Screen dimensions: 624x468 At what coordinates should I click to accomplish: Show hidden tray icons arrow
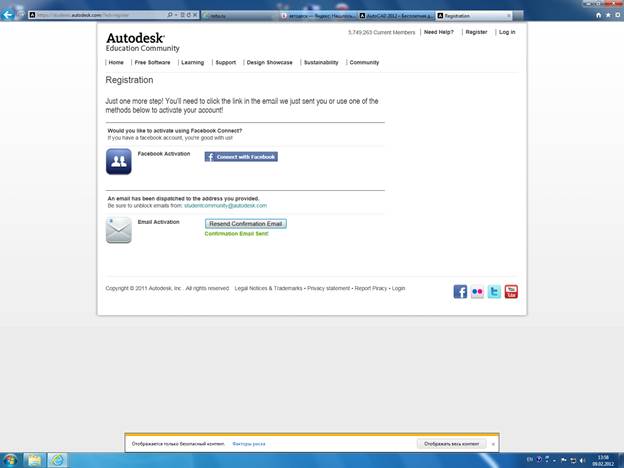554,460
